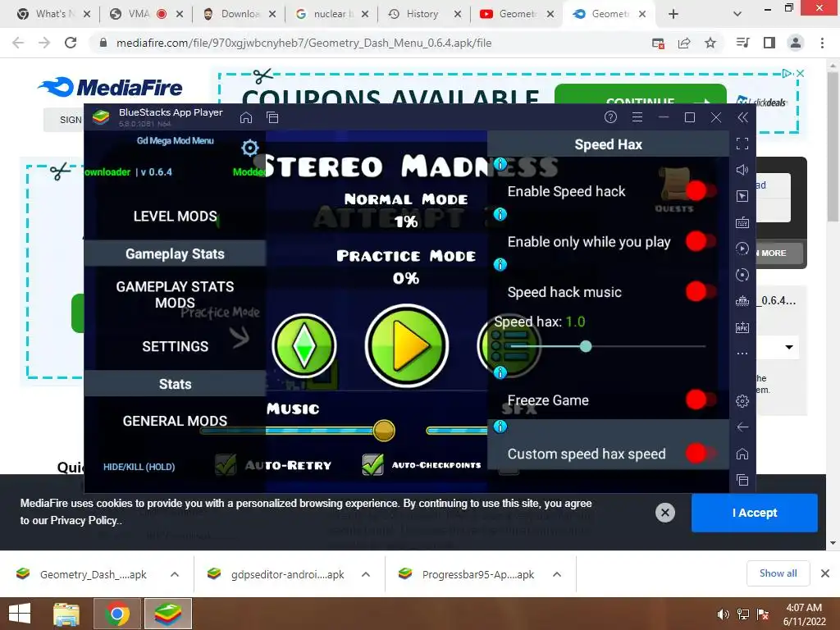Dismiss cookie notice with X button

pyautogui.click(x=664, y=513)
